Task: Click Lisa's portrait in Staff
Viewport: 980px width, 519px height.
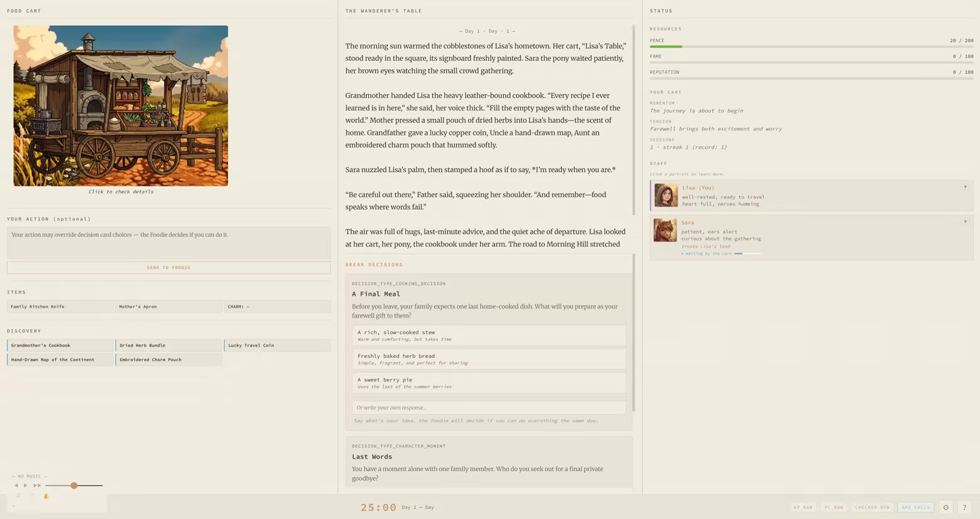Action: point(666,195)
